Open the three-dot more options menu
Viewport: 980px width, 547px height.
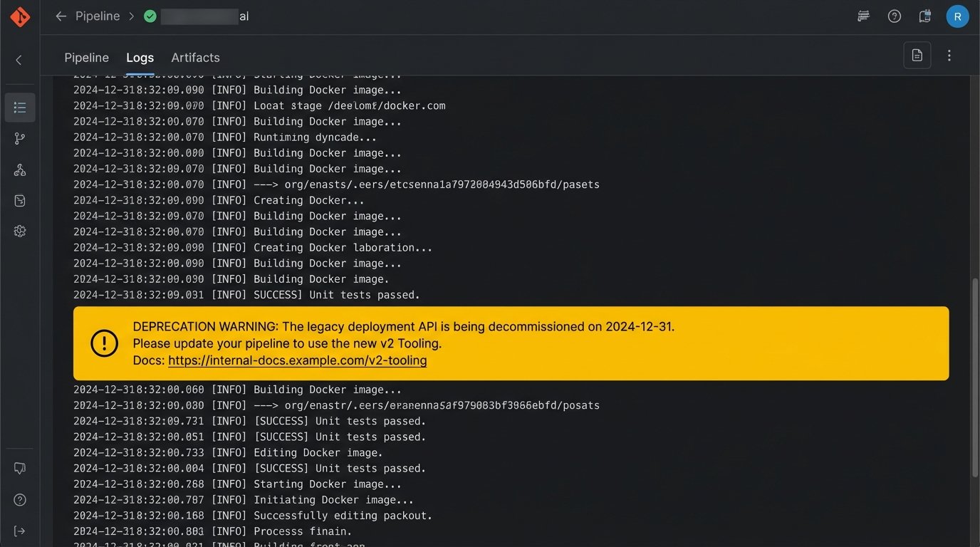click(949, 56)
